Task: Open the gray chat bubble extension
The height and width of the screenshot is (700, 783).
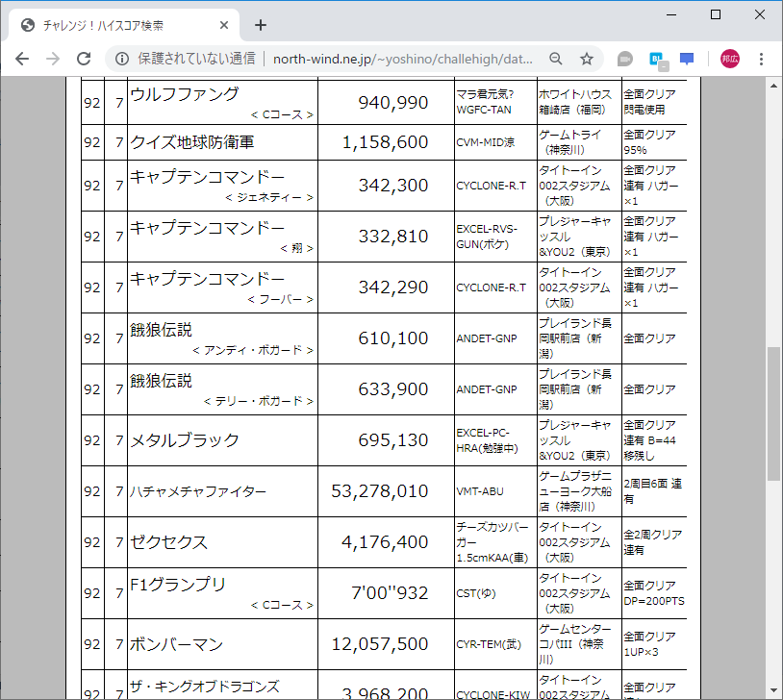Action: [x=624, y=59]
